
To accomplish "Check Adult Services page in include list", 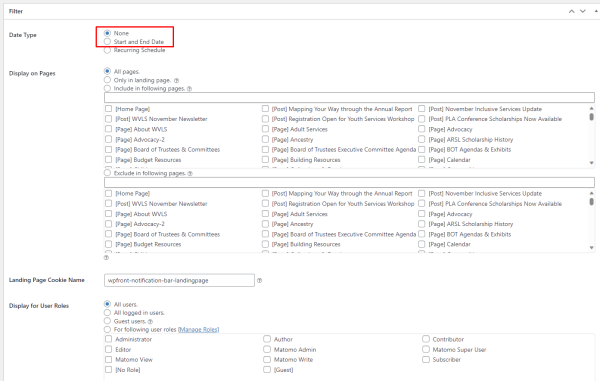I will (266, 129).
